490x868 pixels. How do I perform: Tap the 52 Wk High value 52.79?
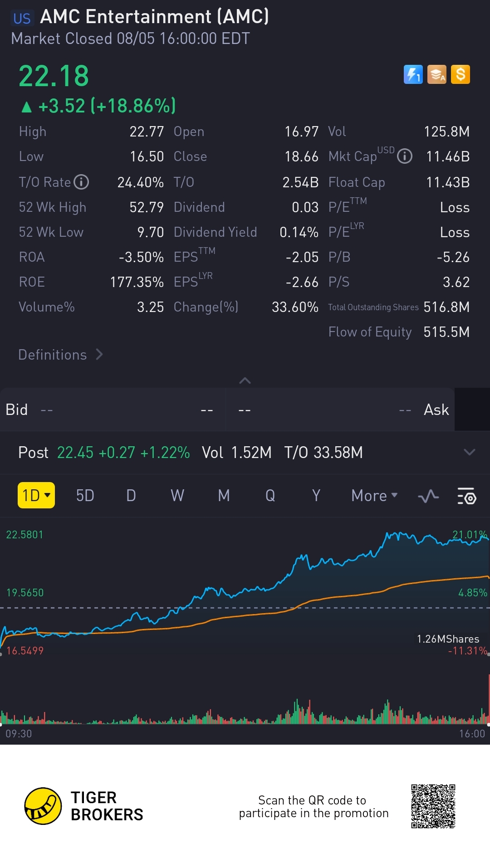pos(147,207)
